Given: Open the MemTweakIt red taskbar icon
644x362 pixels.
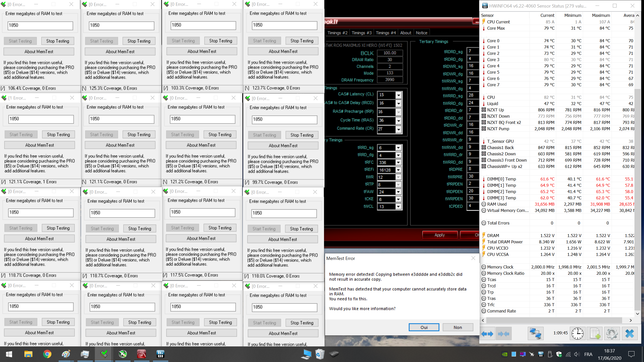Looking at the screenshot, I should (141, 354).
